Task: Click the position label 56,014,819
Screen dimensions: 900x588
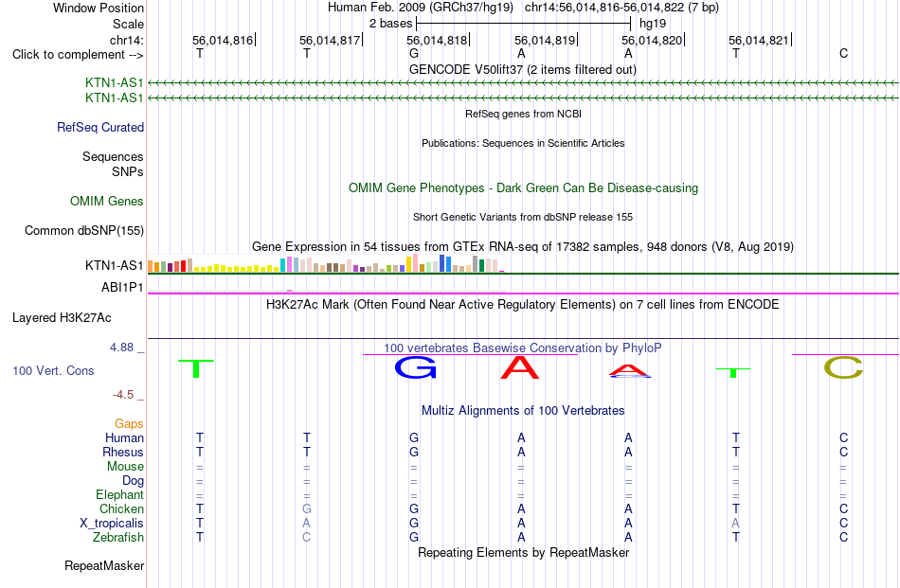Action: pos(545,40)
